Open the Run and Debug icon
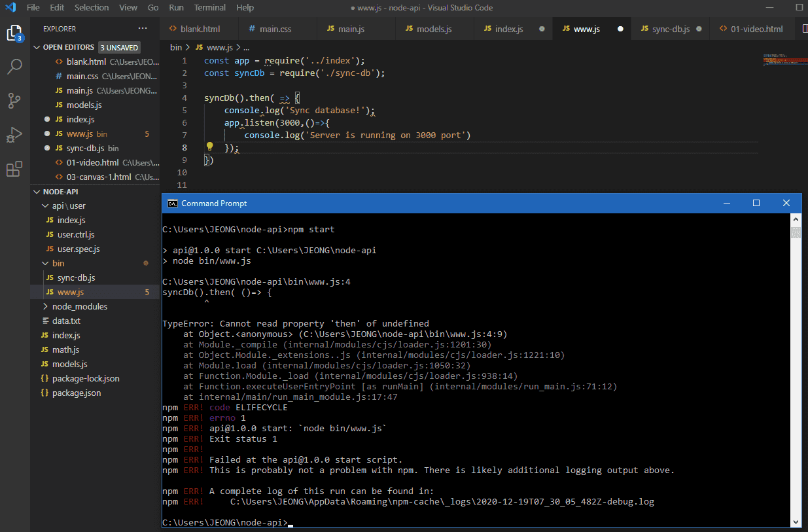 click(x=14, y=135)
